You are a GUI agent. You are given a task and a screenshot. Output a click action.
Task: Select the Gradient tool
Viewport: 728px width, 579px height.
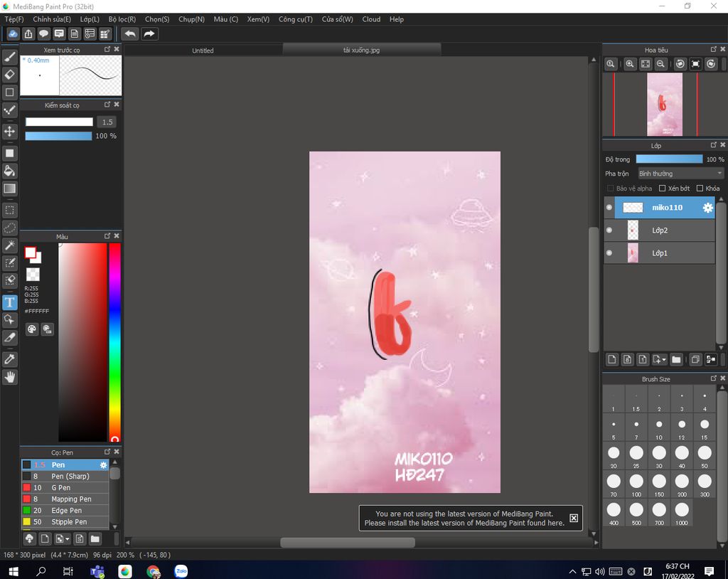(x=10, y=188)
